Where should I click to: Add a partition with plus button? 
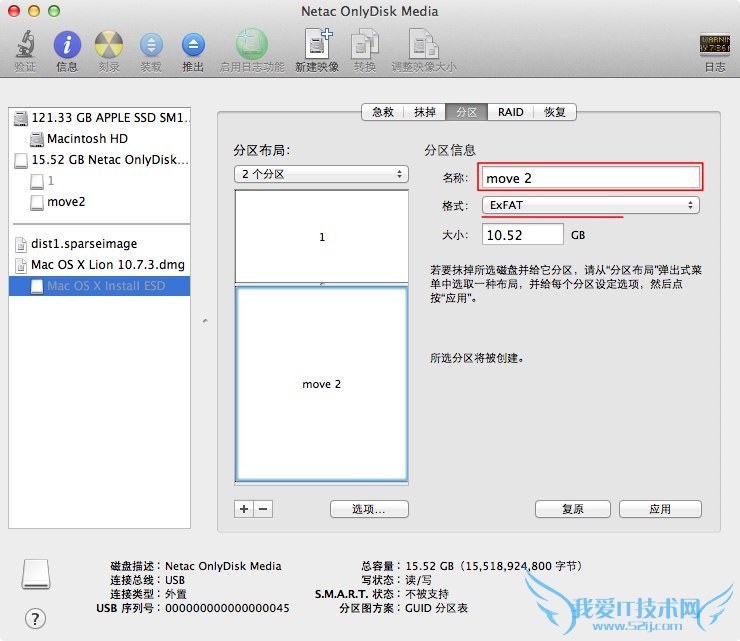point(244,509)
